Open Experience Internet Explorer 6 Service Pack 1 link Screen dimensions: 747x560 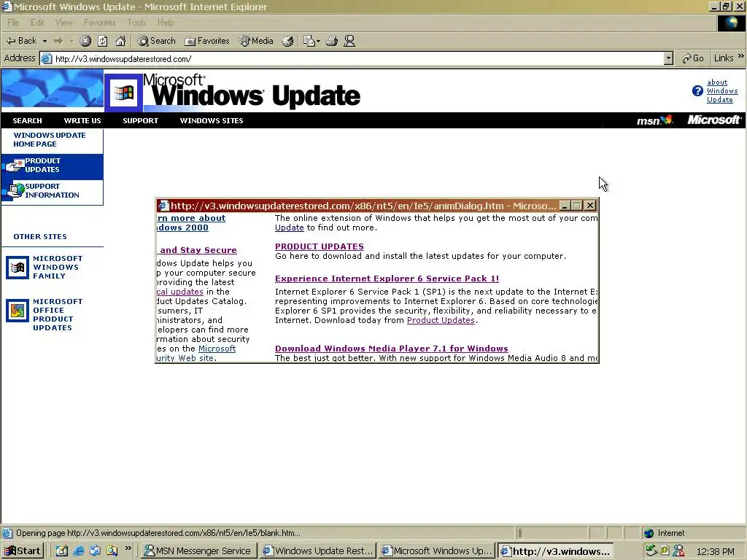click(387, 279)
